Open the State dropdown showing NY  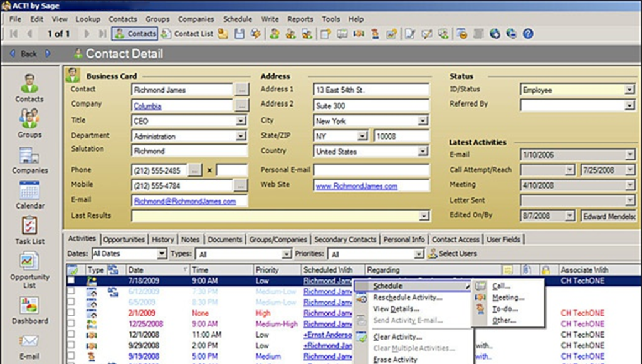tap(362, 136)
